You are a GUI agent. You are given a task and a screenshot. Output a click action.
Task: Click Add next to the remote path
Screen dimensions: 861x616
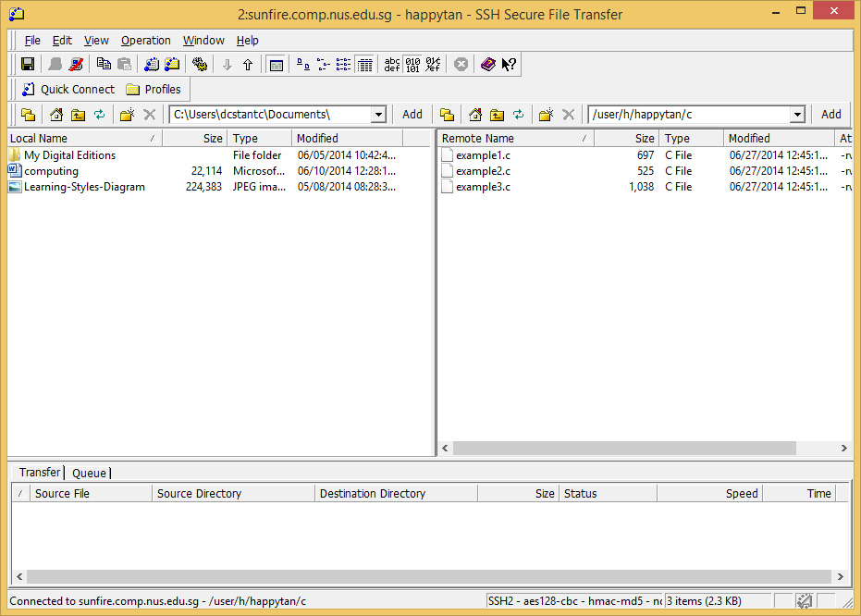tap(831, 114)
